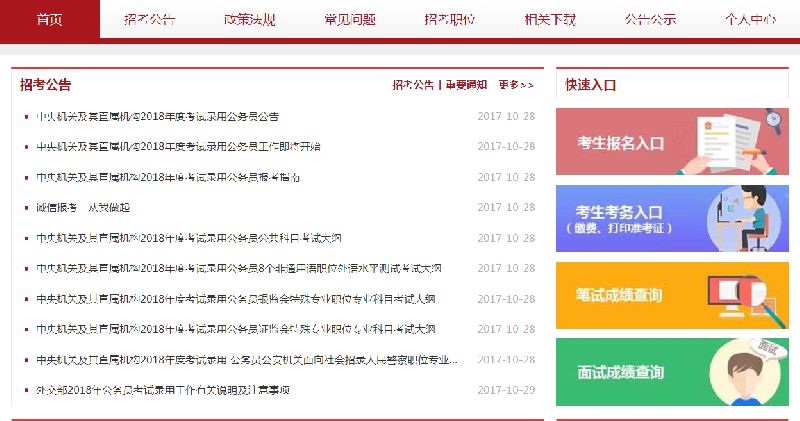
Task: Open the 常见问题 FAQ menu item
Action: [x=349, y=20]
